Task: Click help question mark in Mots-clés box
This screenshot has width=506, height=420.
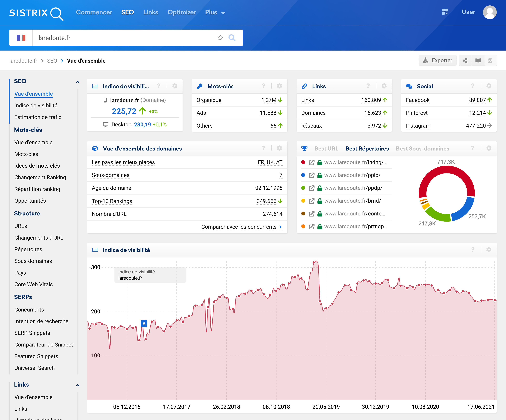Action: pos(263,86)
